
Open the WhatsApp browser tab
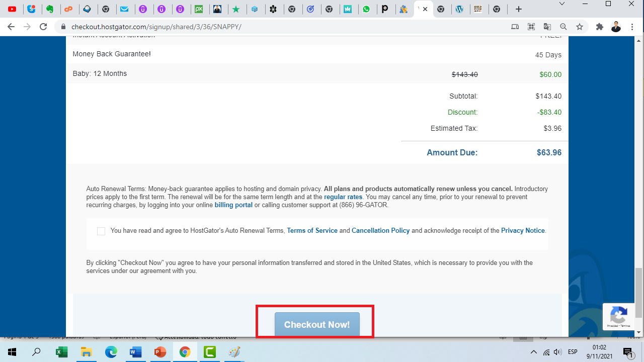[366, 9]
